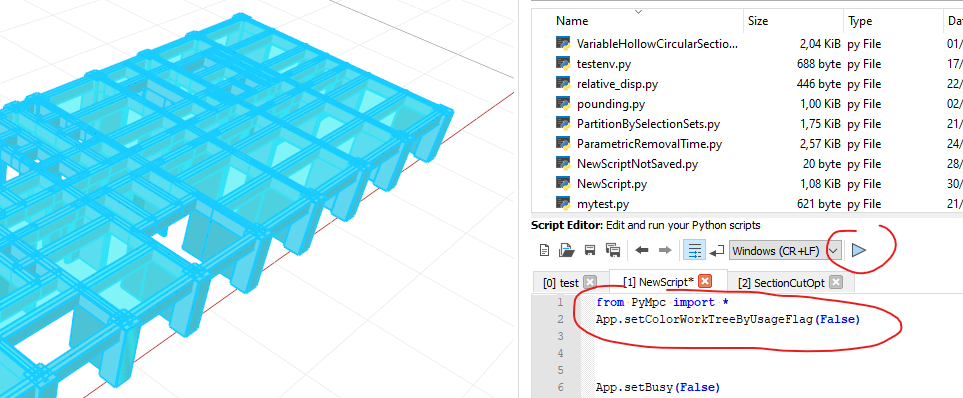The height and width of the screenshot is (398, 963).
Task: Run the Python script with play button
Action: (x=859, y=250)
